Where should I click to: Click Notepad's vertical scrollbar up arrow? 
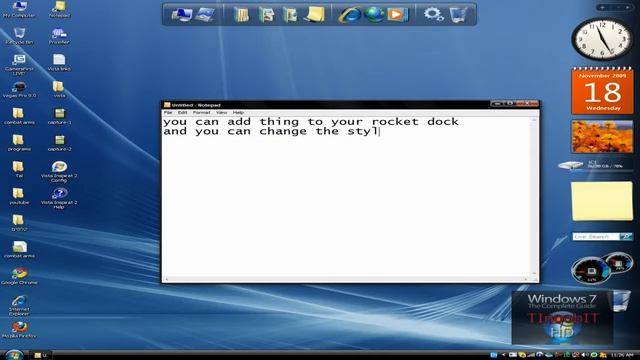pyautogui.click(x=534, y=120)
